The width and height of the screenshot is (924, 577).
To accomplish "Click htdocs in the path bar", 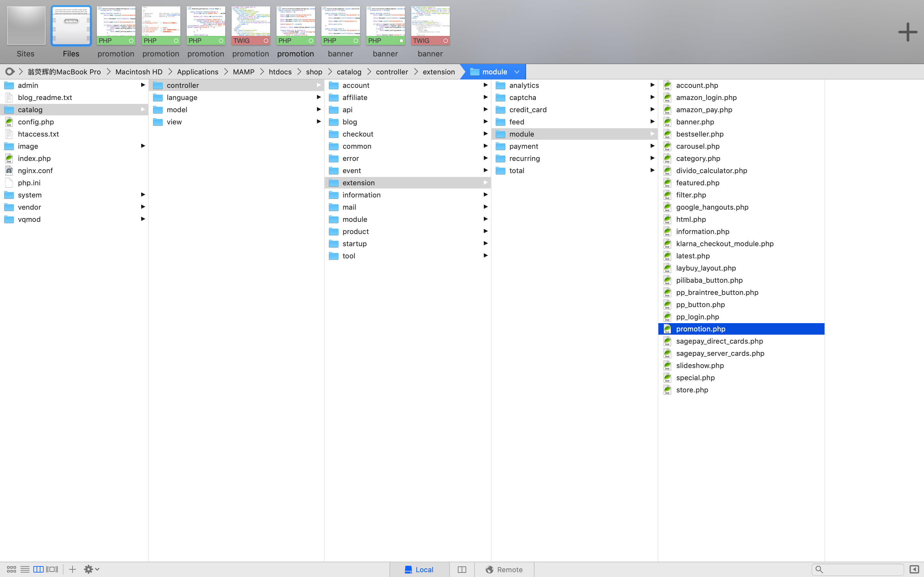I will point(280,72).
